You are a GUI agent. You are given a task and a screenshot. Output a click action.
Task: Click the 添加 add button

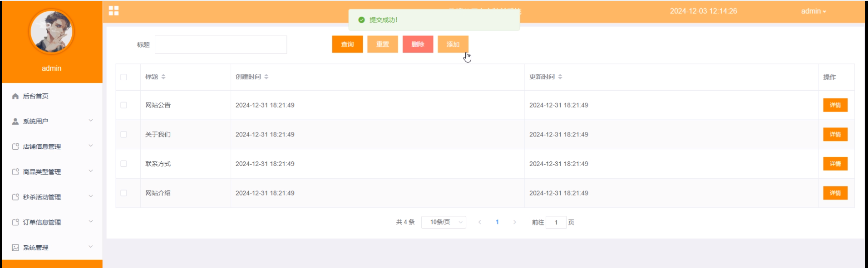pos(453,44)
